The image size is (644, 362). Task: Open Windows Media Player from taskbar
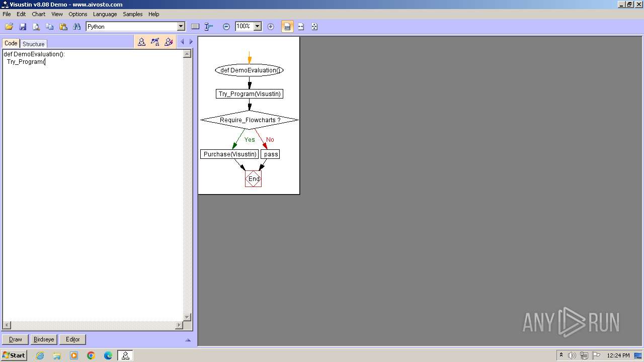(74, 355)
